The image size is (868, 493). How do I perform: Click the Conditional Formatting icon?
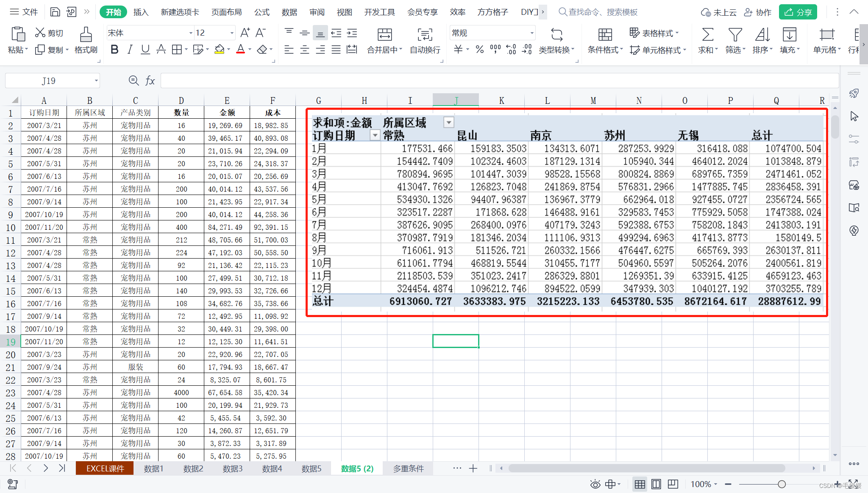click(605, 35)
